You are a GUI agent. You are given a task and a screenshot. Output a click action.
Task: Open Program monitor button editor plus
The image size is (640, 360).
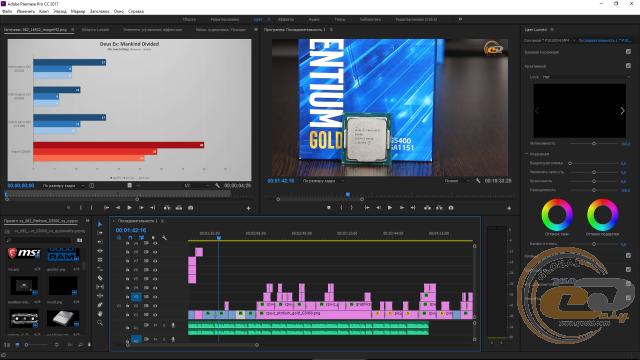(509, 208)
